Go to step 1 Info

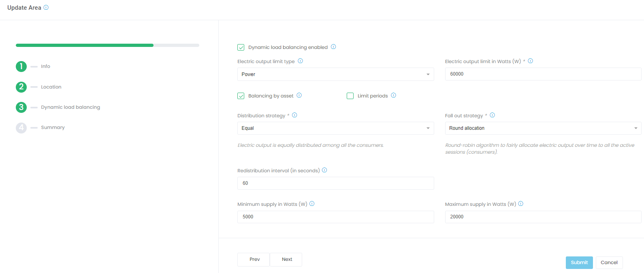tap(21, 66)
